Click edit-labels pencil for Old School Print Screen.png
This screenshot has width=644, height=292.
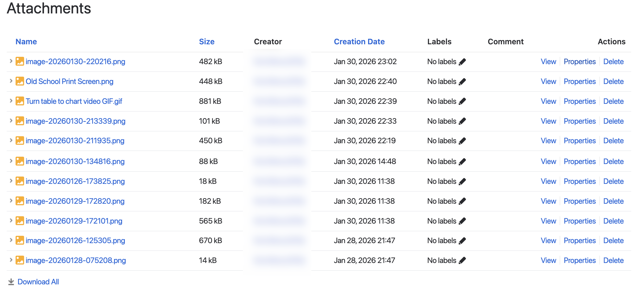pos(462,82)
